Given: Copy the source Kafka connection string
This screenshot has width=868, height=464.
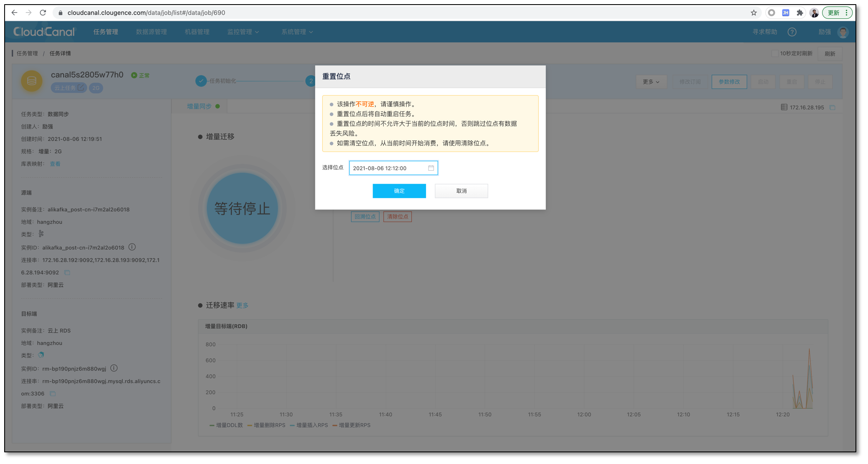Looking at the screenshot, I should point(67,272).
